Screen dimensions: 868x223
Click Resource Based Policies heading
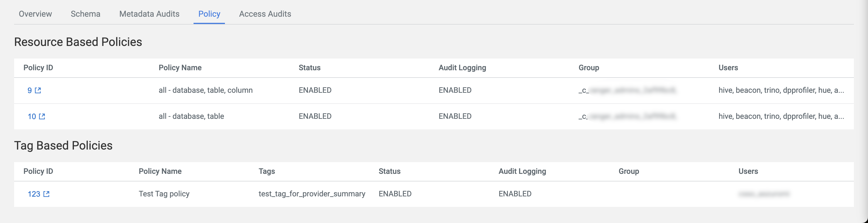(78, 42)
